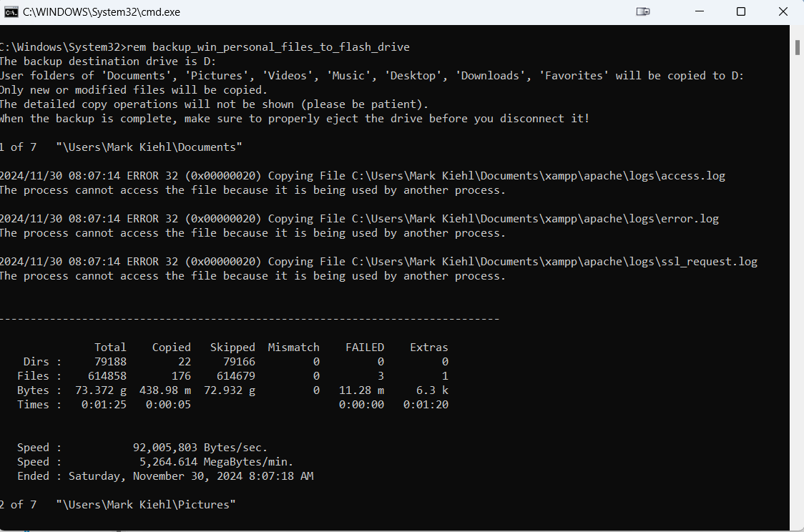Click the Speed Bytes/sec line
The height and width of the screenshot is (532, 804).
(x=143, y=447)
